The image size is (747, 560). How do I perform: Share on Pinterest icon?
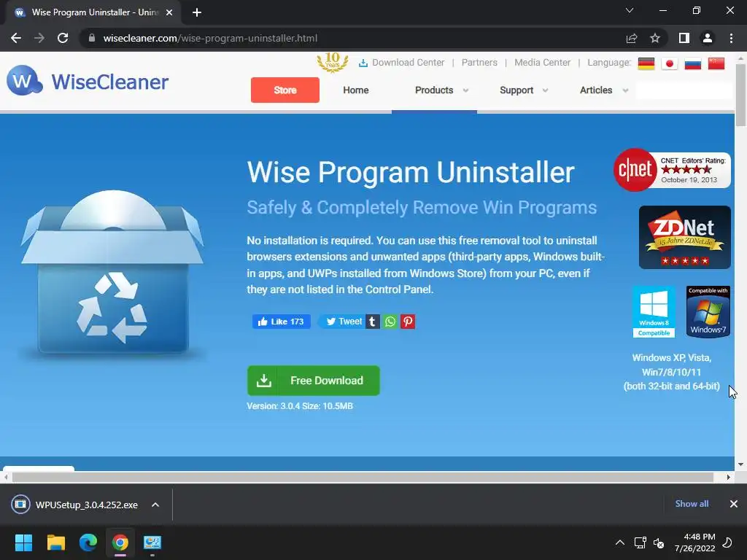[x=408, y=322]
